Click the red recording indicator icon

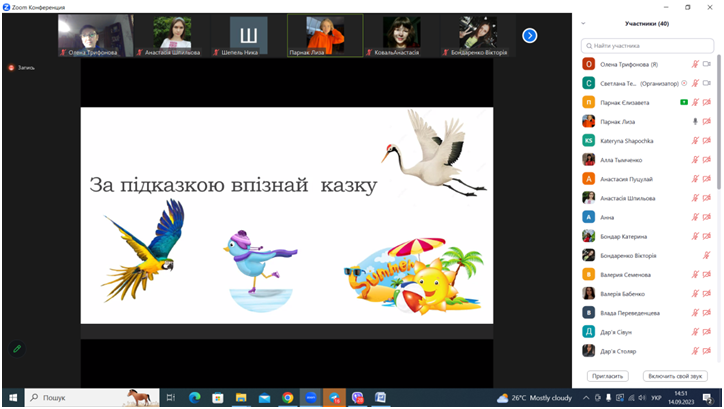[11, 68]
